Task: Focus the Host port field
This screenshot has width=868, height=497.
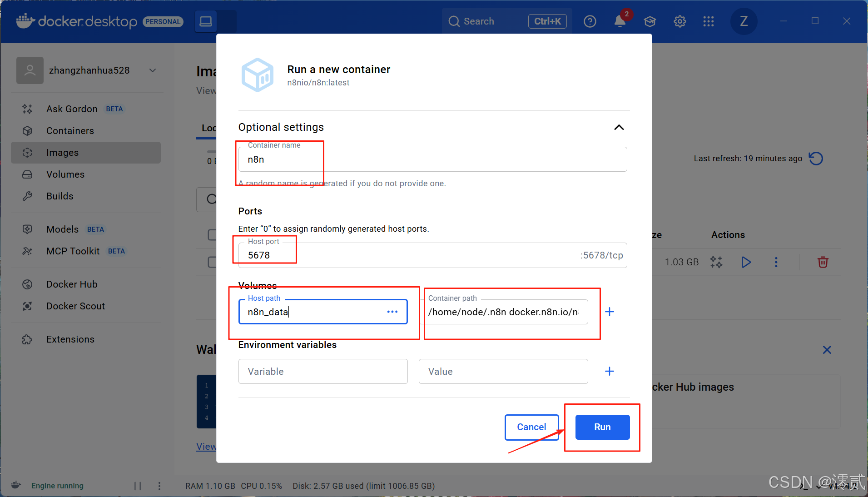Action: [x=432, y=255]
